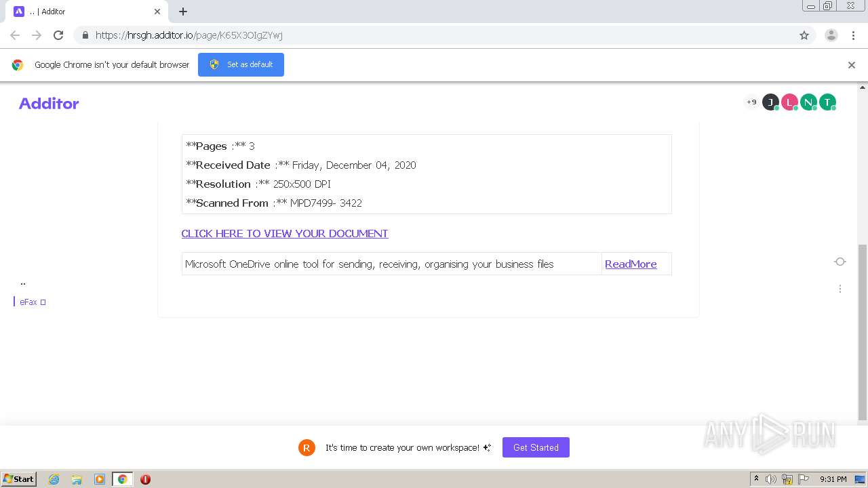Select the Additor browser tab

(87, 12)
